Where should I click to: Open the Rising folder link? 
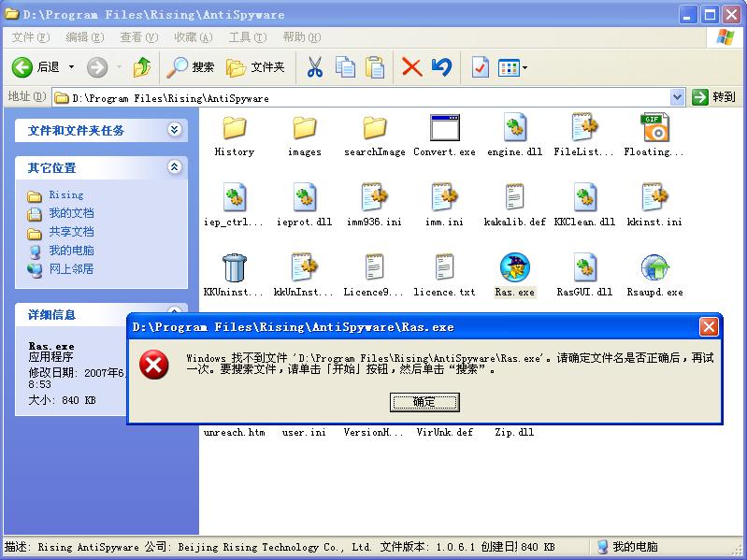click(x=66, y=195)
